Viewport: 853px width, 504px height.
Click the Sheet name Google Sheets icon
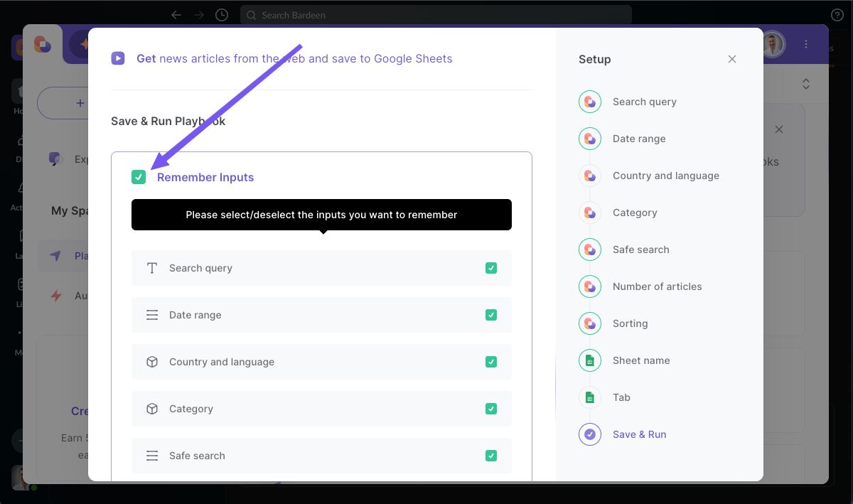[590, 360]
